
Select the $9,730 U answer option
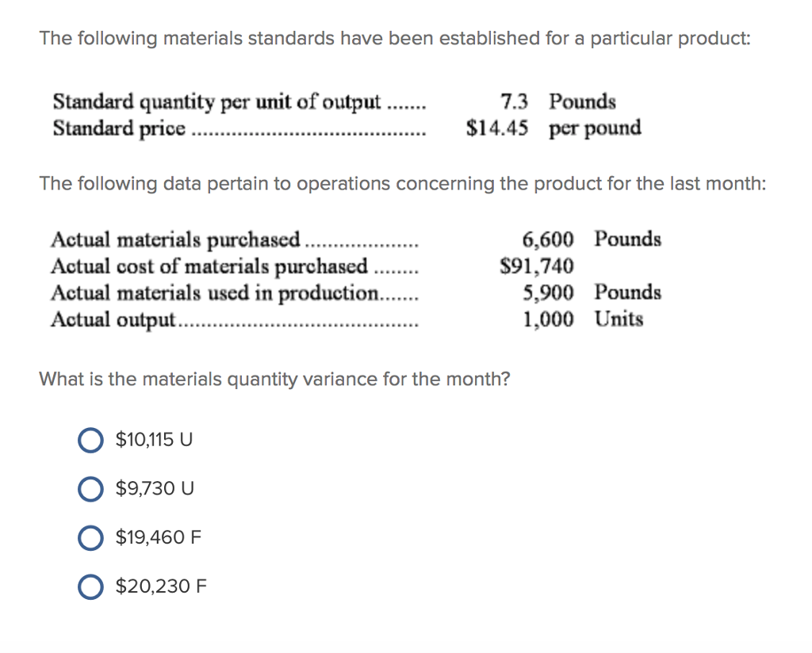[x=90, y=489]
